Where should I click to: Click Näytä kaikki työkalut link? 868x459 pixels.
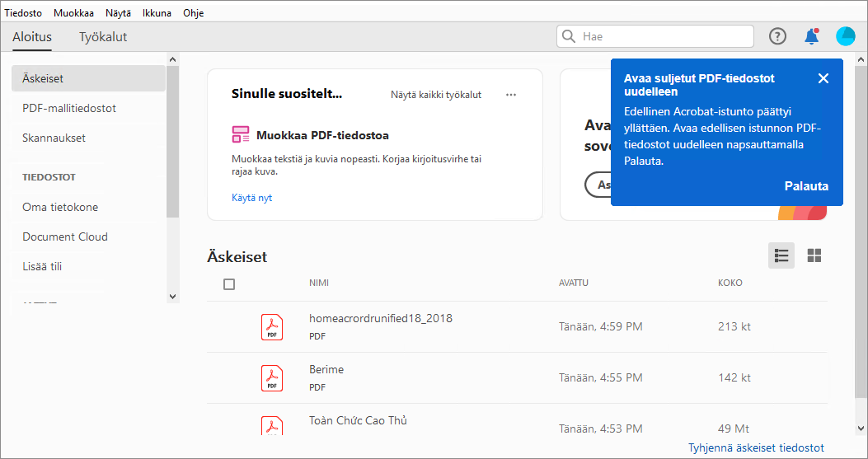point(436,95)
